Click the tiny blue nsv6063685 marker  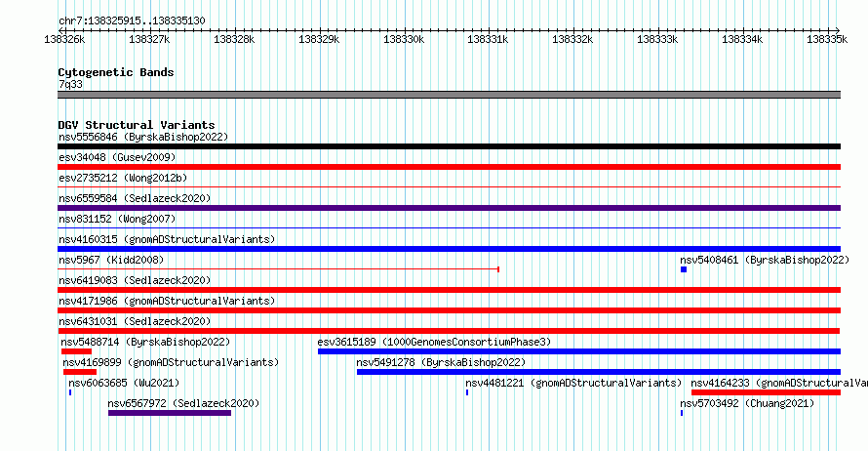click(70, 392)
